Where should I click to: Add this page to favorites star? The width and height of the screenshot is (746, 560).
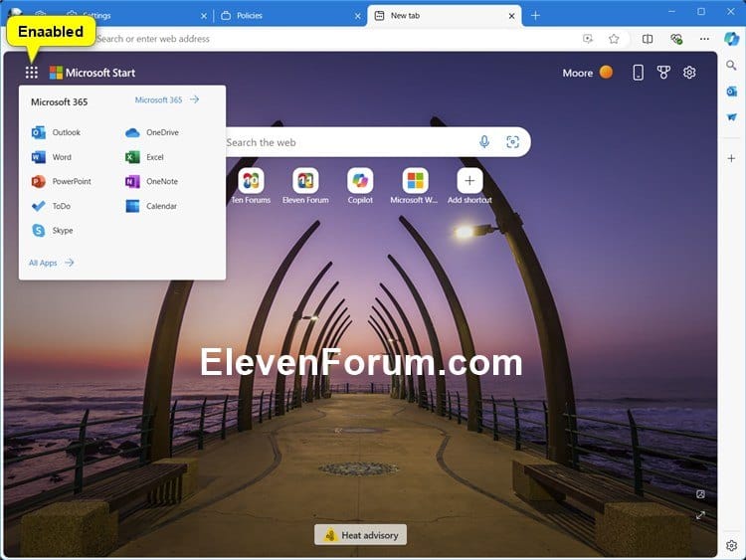[614, 39]
